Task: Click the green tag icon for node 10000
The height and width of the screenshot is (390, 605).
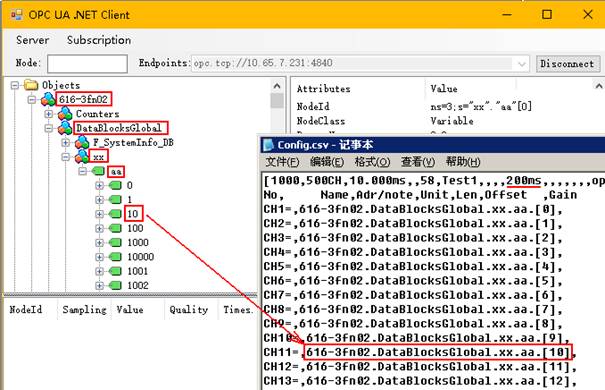Action: [115, 257]
